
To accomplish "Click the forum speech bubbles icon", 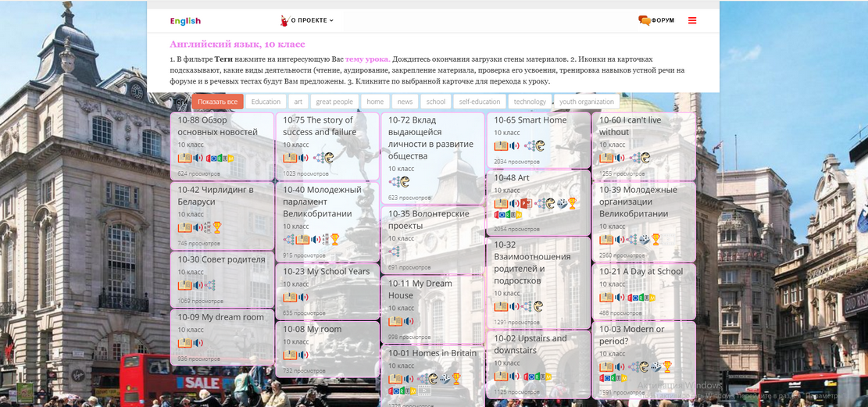I will point(644,20).
